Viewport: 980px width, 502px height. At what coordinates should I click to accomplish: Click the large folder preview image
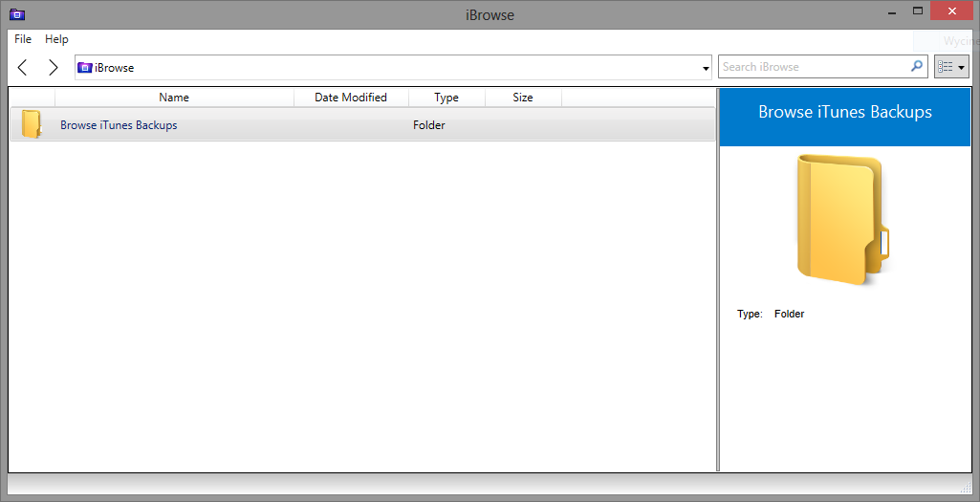(844, 219)
